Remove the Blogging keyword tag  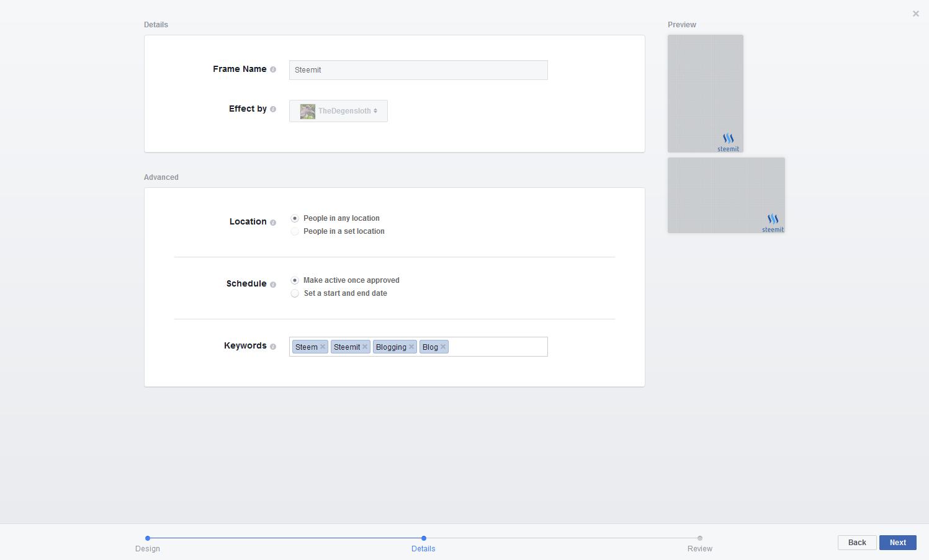[411, 347]
